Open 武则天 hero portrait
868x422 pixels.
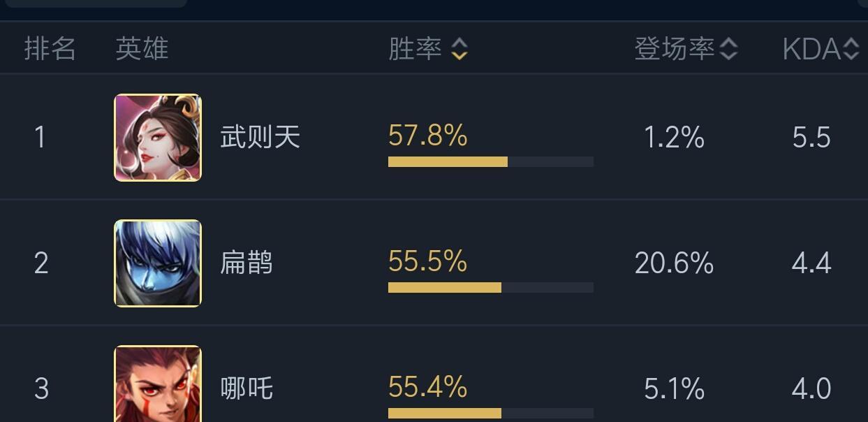click(158, 138)
